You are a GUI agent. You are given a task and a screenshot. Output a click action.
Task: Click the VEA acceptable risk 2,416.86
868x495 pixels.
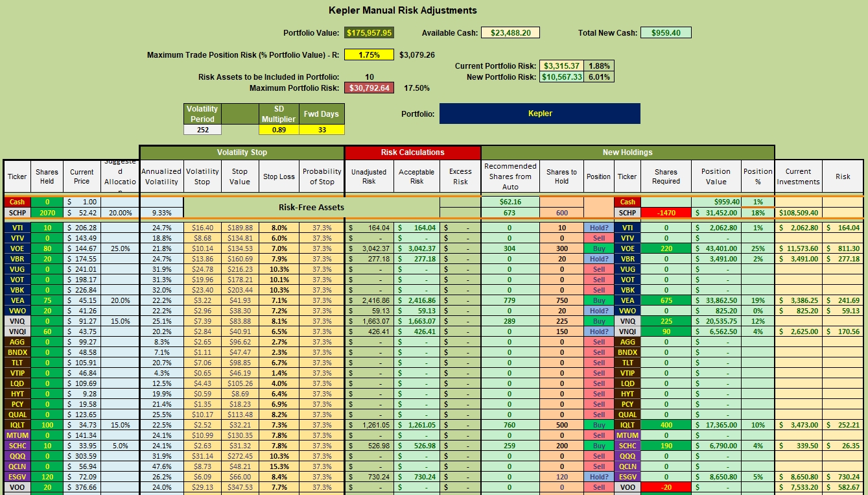click(416, 300)
